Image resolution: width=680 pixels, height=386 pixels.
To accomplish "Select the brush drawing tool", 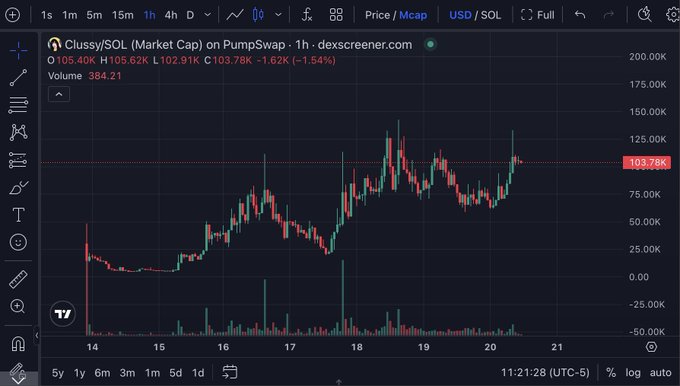I will 18,188.
